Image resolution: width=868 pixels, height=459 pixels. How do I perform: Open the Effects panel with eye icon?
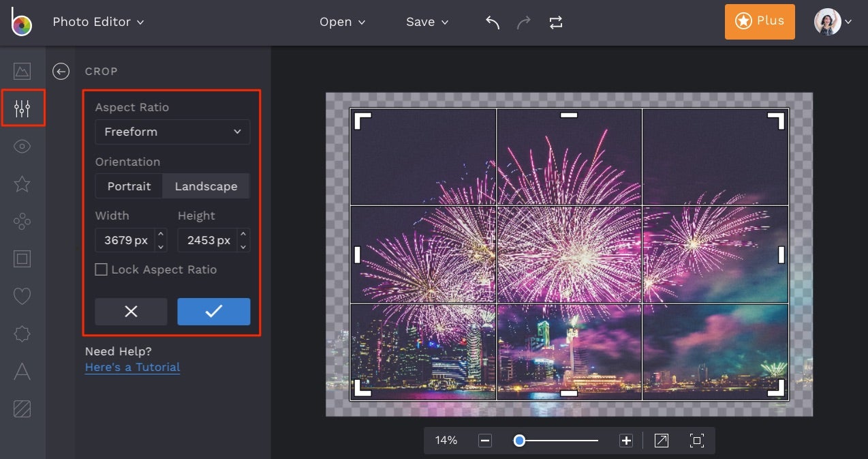[x=22, y=146]
